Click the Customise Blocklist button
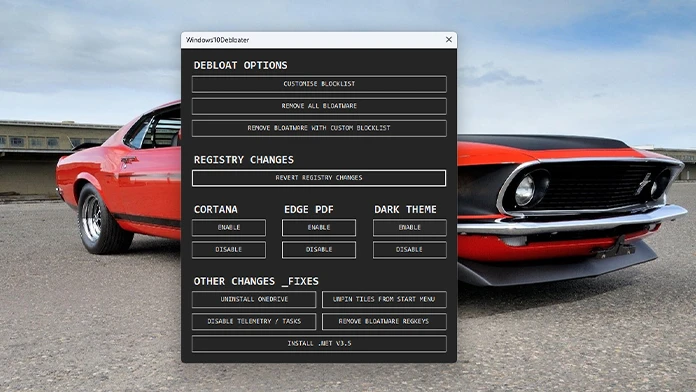 click(319, 84)
